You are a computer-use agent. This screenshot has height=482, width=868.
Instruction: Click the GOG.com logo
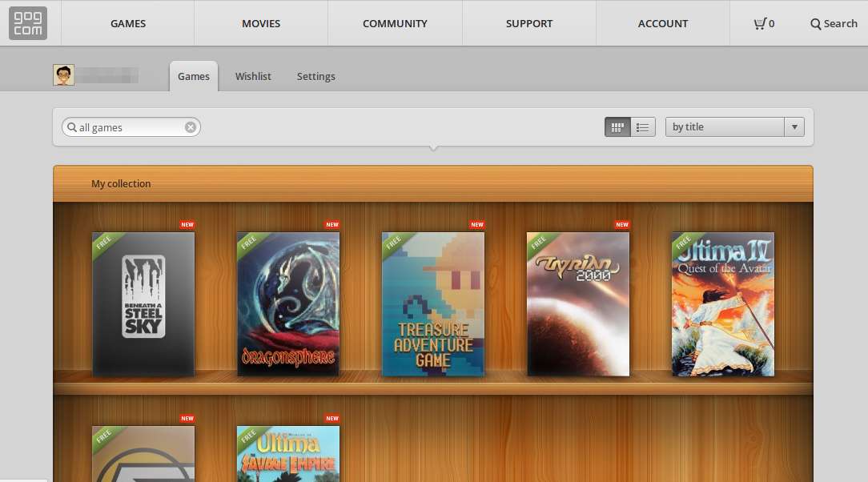(x=28, y=23)
